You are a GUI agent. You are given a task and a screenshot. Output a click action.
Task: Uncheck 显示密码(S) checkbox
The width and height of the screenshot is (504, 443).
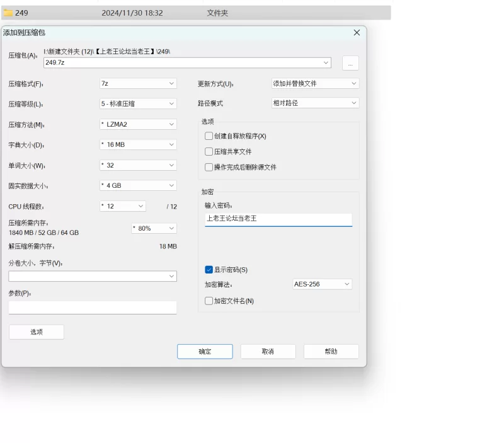(209, 270)
